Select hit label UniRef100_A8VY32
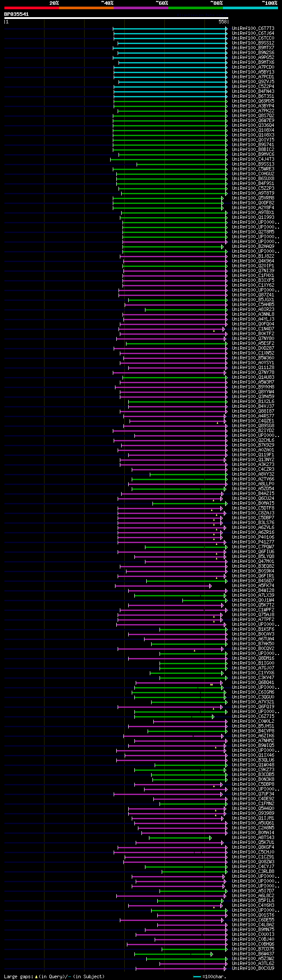The height and width of the screenshot is (980, 282). [x=253, y=474]
